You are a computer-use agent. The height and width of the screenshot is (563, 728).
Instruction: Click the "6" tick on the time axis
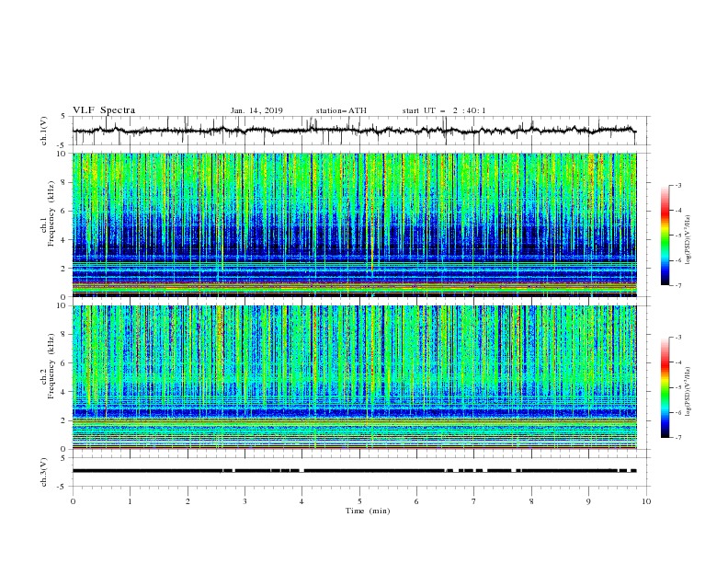(x=416, y=501)
